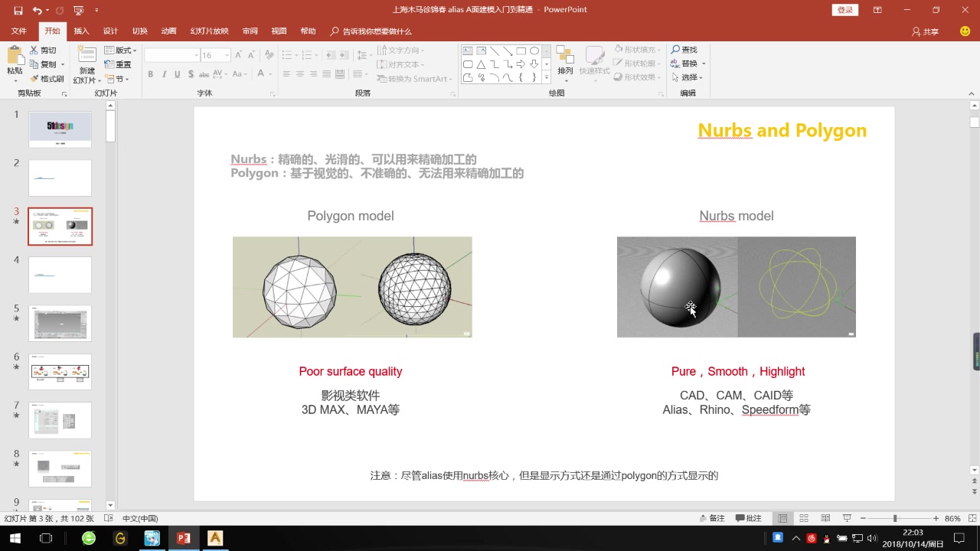Click the zoom slider handle
This screenshot has height=551, width=980.
point(894,518)
